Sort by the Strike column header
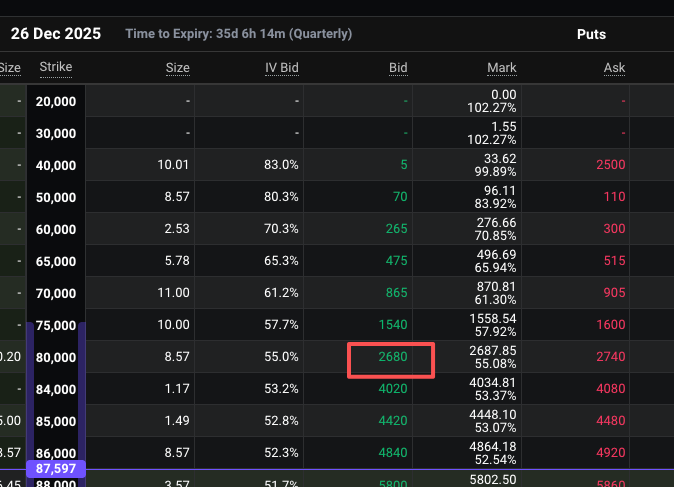674x487 pixels. [56, 67]
